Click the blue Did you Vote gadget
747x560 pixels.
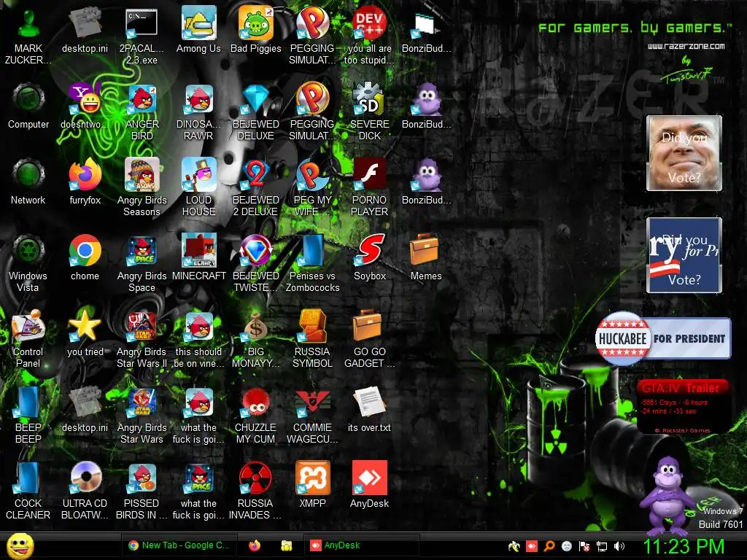coord(684,255)
